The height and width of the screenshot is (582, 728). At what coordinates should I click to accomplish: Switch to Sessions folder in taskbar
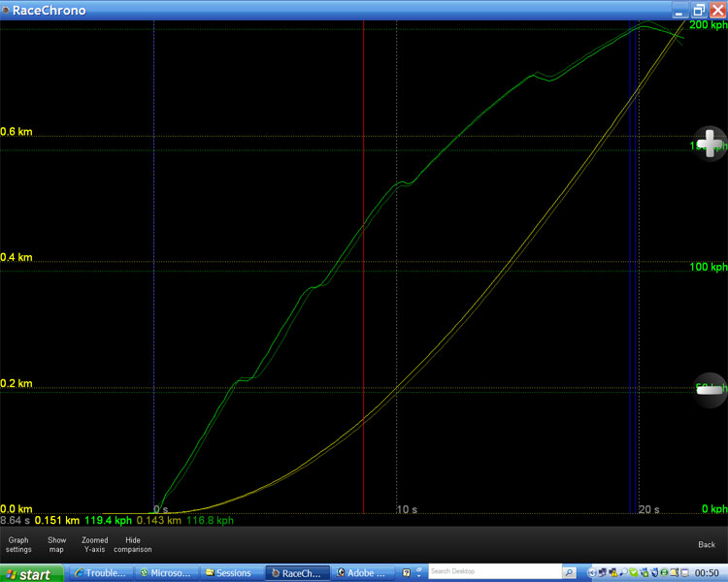click(227, 573)
